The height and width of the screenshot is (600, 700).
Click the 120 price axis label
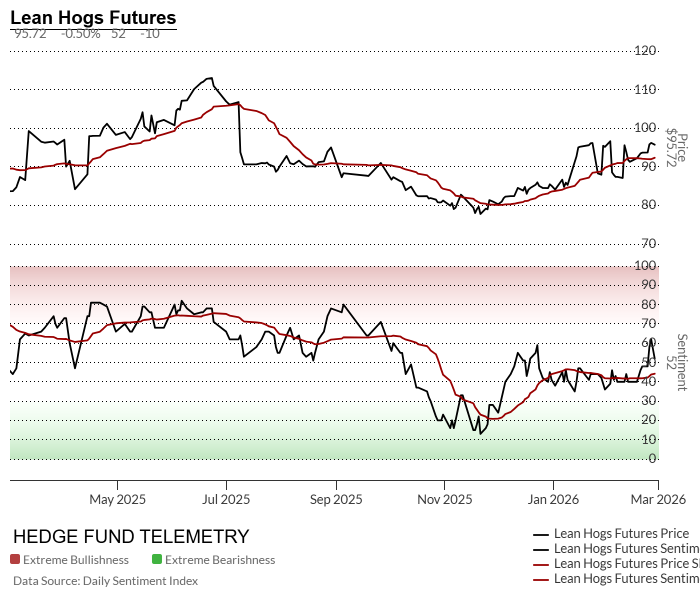pos(645,50)
